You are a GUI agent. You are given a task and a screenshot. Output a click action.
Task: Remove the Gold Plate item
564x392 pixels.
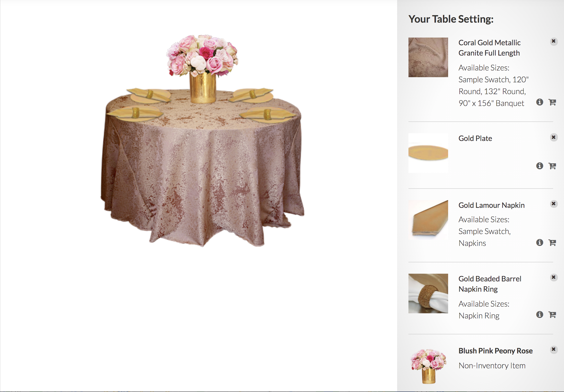point(553,137)
